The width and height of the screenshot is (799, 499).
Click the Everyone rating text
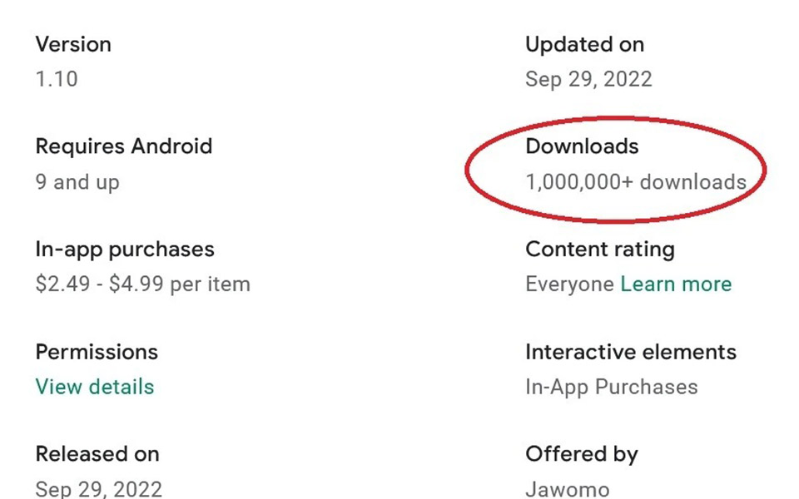[x=569, y=284]
